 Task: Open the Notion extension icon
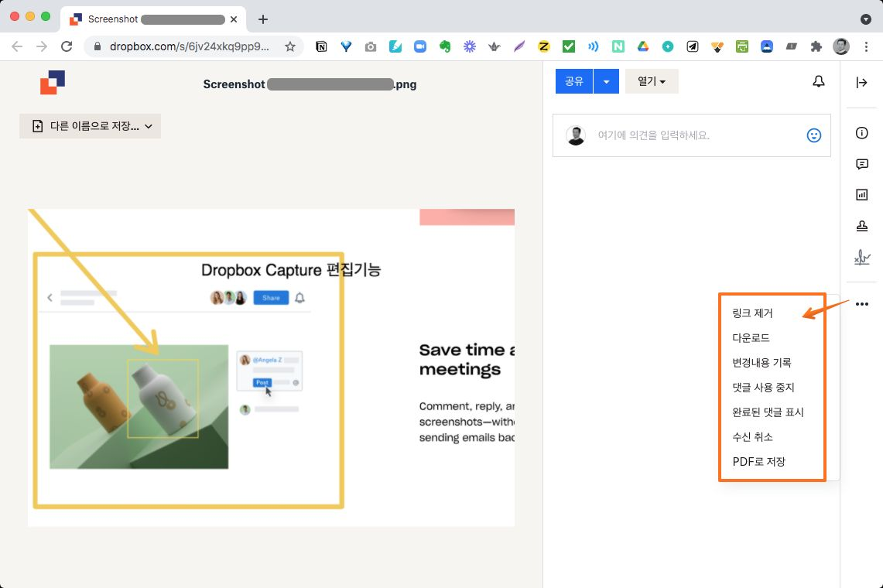[321, 46]
